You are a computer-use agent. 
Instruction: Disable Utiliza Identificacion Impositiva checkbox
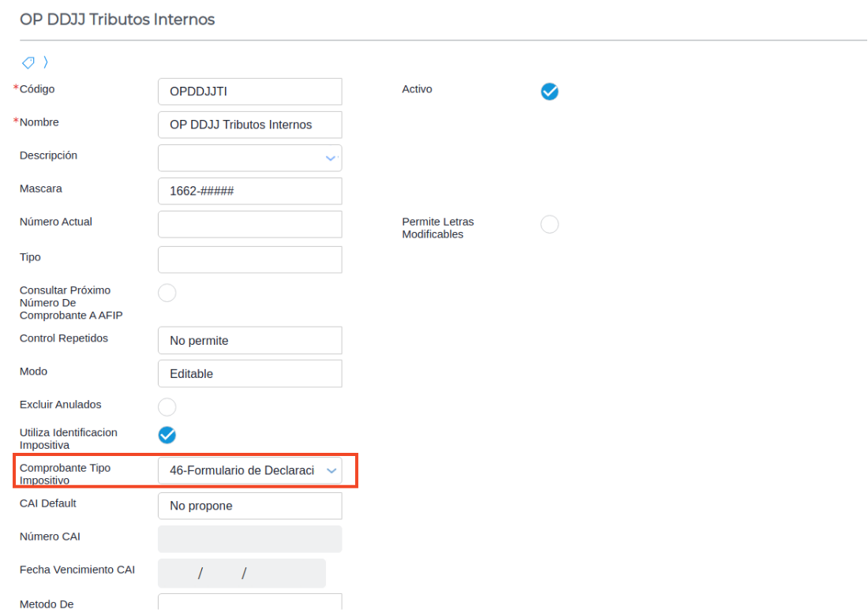coord(167,435)
